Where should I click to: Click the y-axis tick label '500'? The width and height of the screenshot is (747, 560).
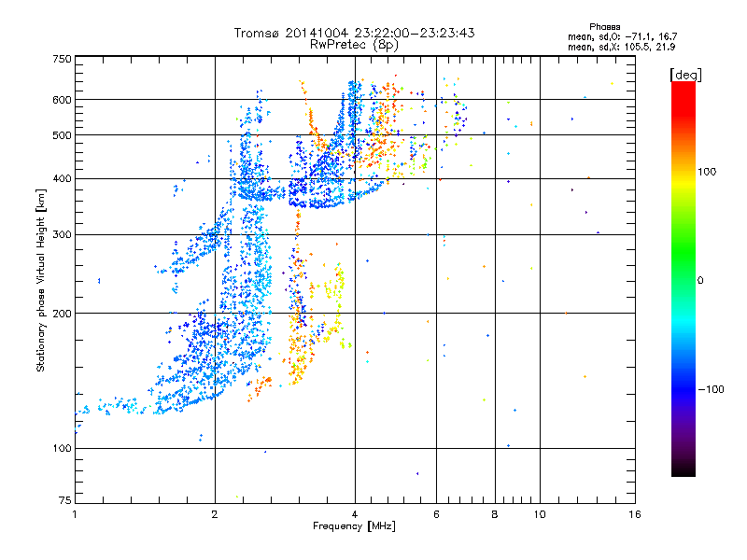(62, 135)
